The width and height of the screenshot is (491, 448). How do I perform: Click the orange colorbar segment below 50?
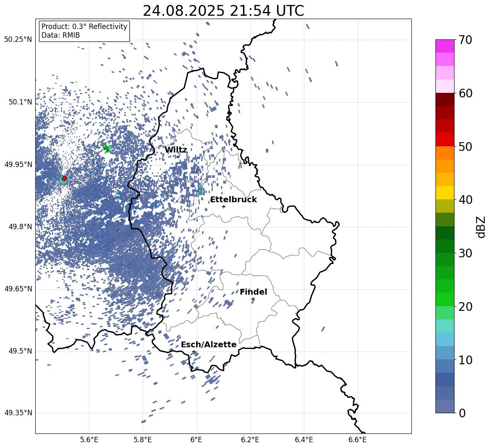[x=445, y=153]
